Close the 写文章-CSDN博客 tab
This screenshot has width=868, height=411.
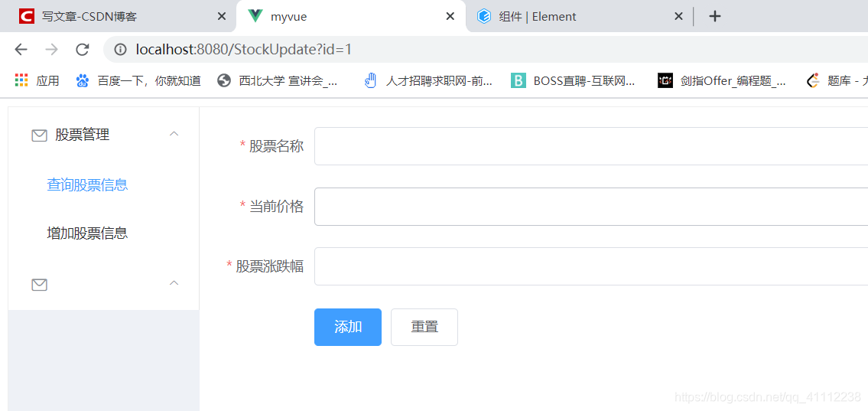coord(222,17)
